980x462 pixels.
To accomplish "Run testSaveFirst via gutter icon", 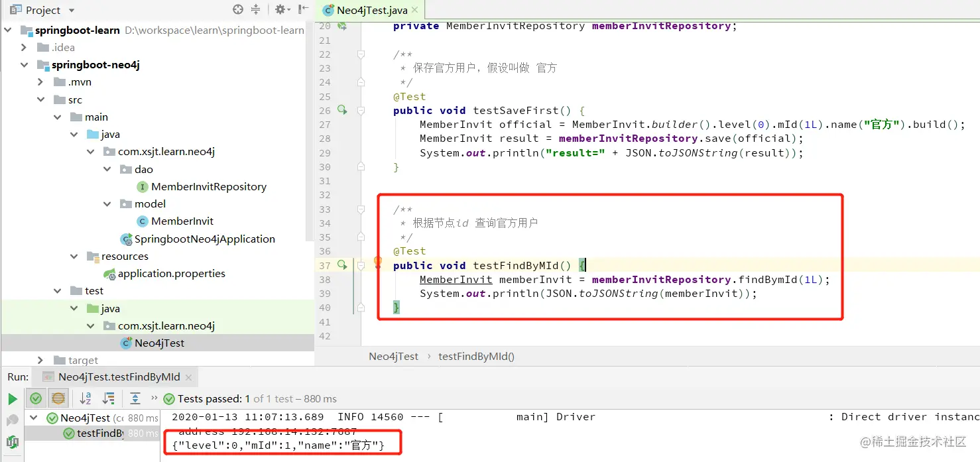I will click(x=342, y=110).
